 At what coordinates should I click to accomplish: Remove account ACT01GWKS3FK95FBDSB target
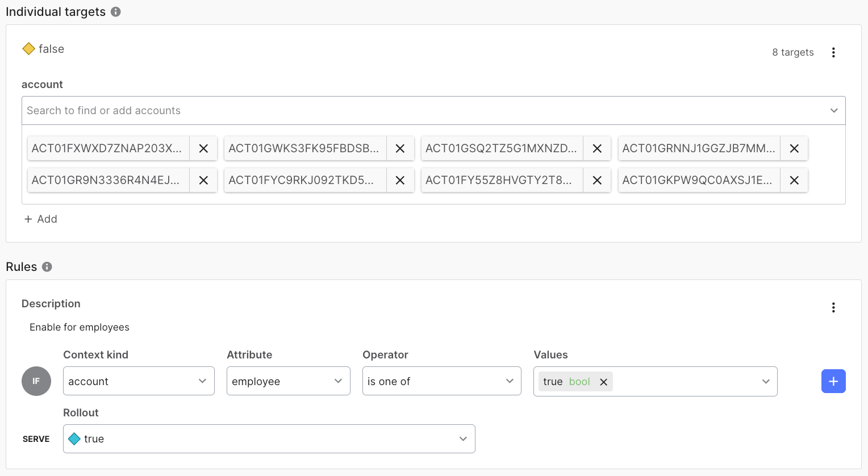click(x=400, y=148)
